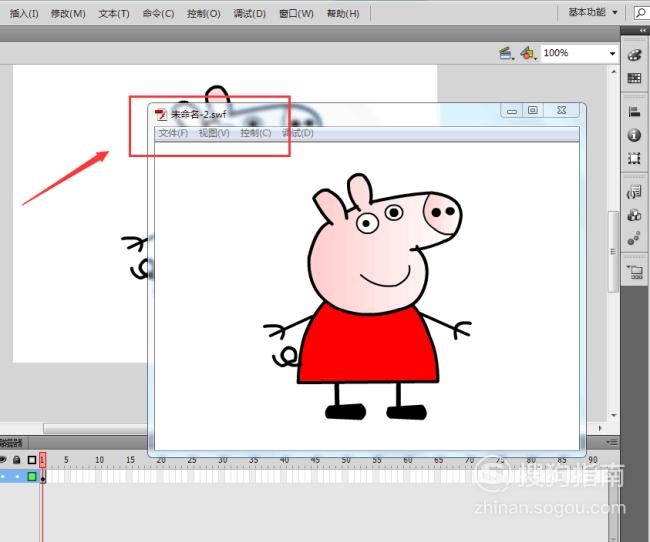Toggle lock dot of the selected layer

[17, 476]
